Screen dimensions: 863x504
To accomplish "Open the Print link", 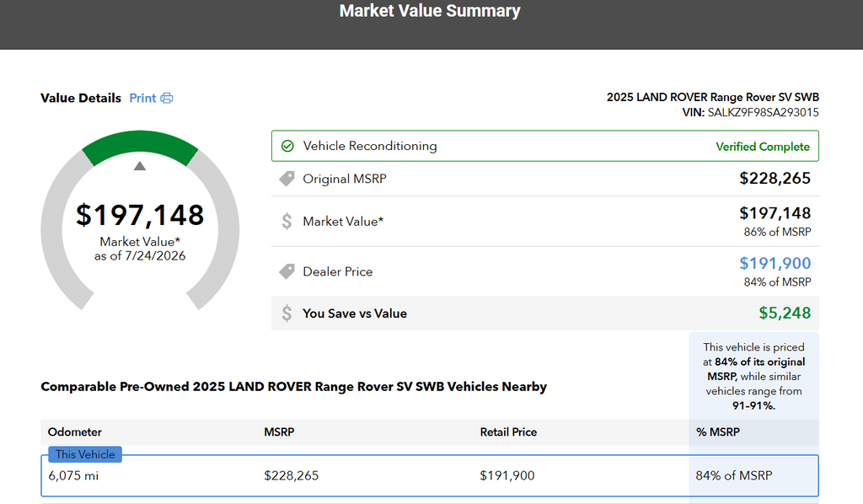I will click(142, 99).
